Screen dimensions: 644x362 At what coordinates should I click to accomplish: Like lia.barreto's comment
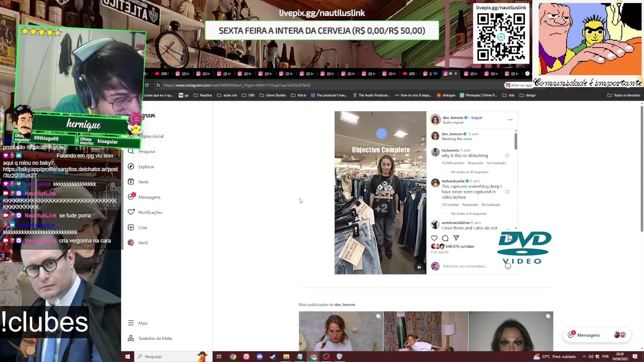[507, 156]
